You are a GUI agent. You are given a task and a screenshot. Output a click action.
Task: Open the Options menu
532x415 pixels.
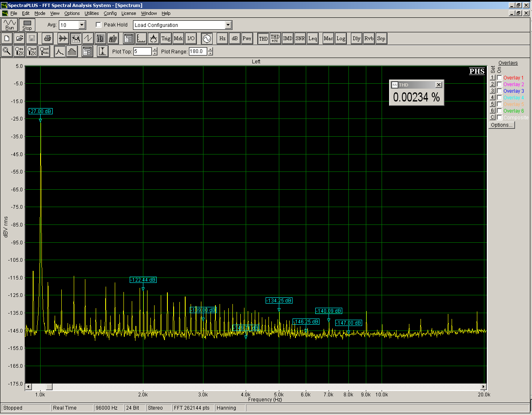tap(72, 13)
